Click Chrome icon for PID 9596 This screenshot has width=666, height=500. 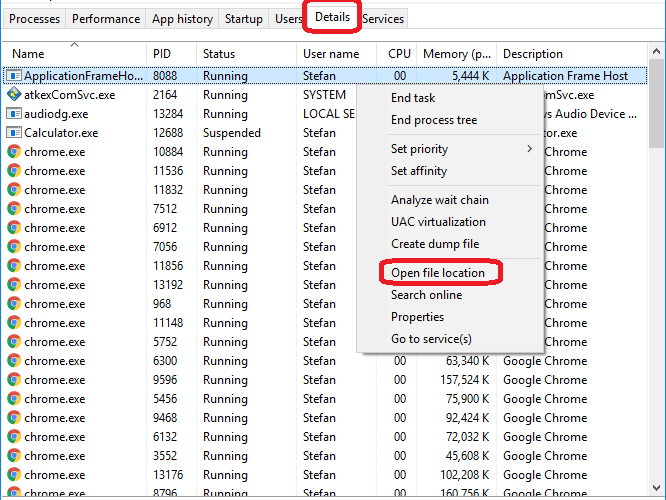tap(14, 380)
